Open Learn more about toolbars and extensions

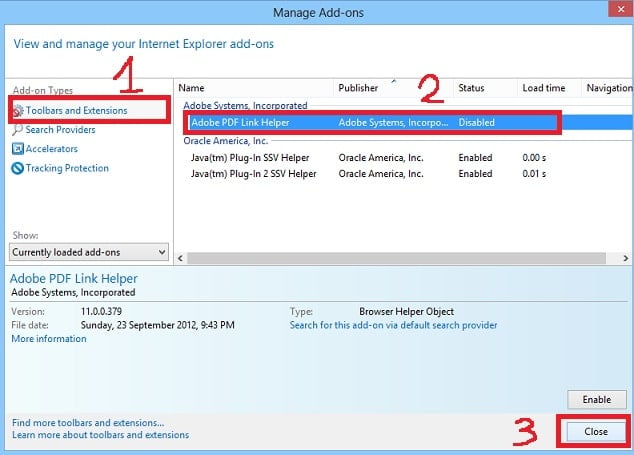[x=101, y=435]
